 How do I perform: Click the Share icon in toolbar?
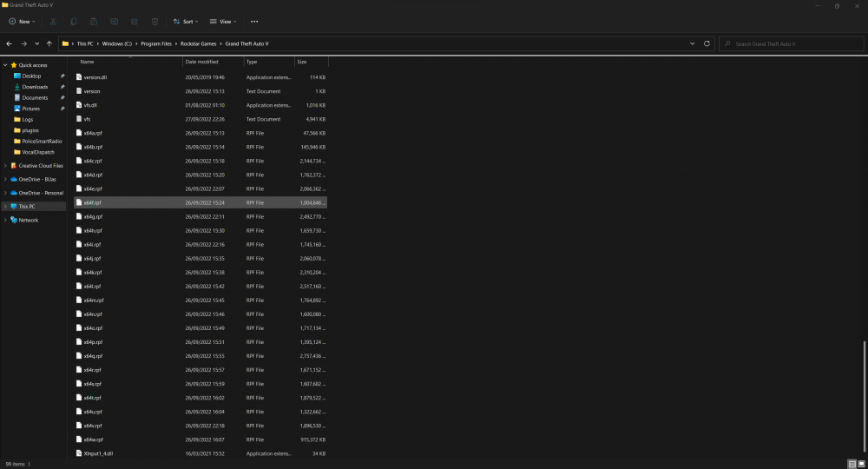pos(135,22)
